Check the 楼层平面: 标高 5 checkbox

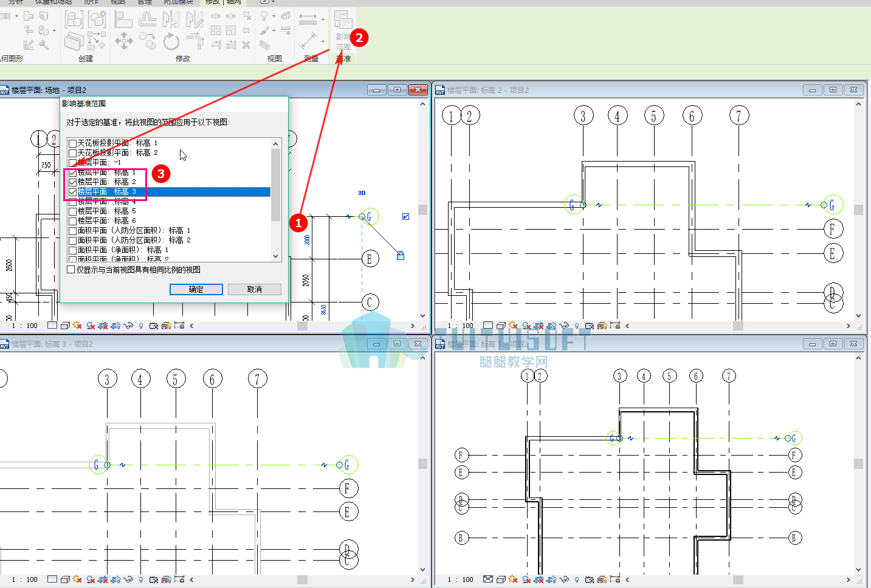(73, 211)
